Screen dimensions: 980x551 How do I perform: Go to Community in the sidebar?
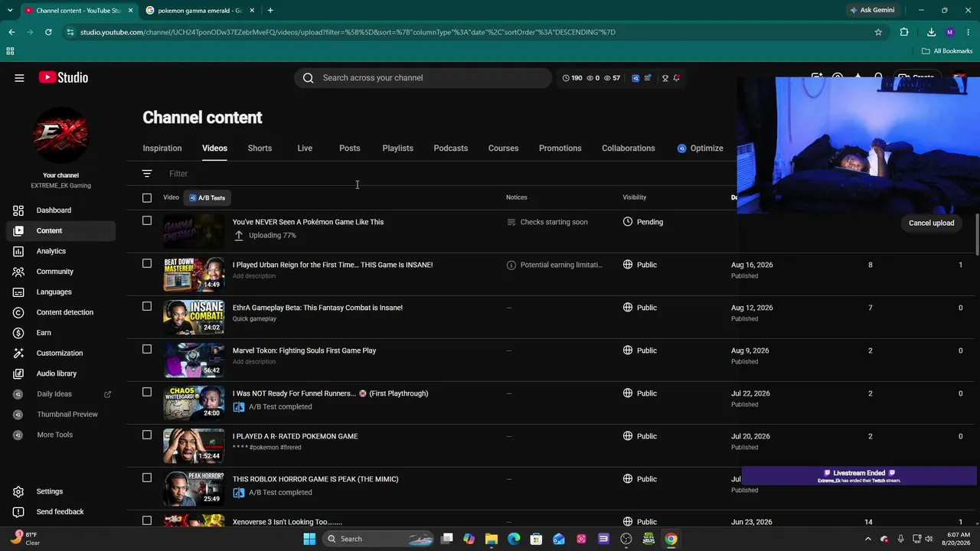click(x=55, y=272)
